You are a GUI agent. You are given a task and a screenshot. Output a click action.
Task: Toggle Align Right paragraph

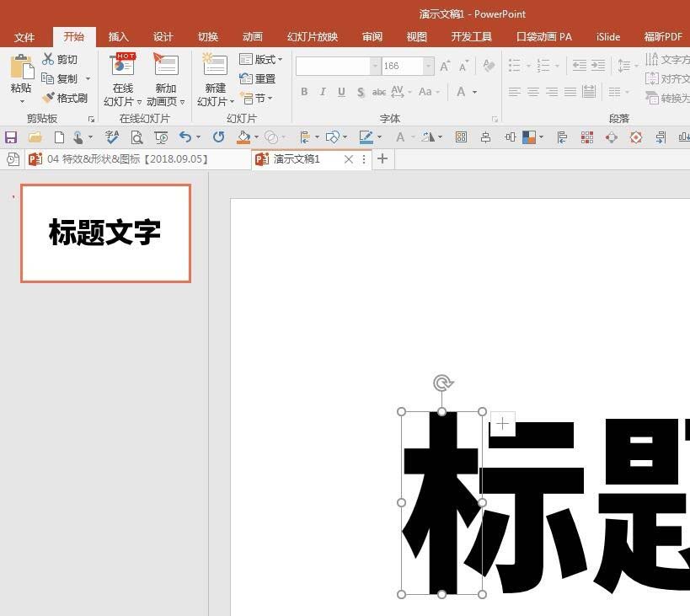click(551, 92)
